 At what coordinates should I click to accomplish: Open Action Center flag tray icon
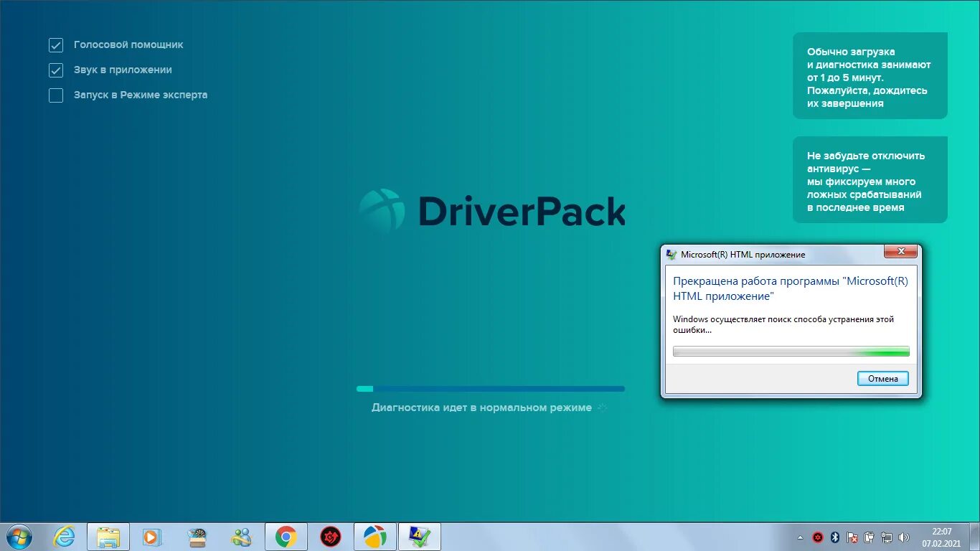point(852,537)
